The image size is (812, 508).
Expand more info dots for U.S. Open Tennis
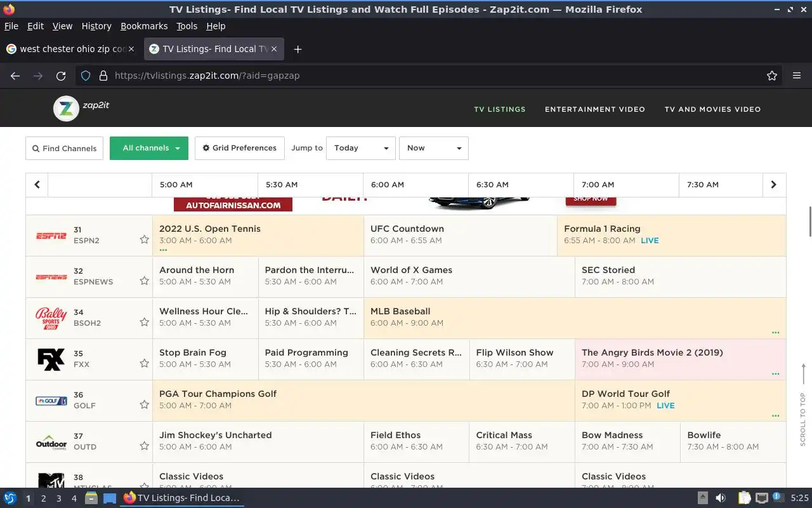[x=163, y=250]
